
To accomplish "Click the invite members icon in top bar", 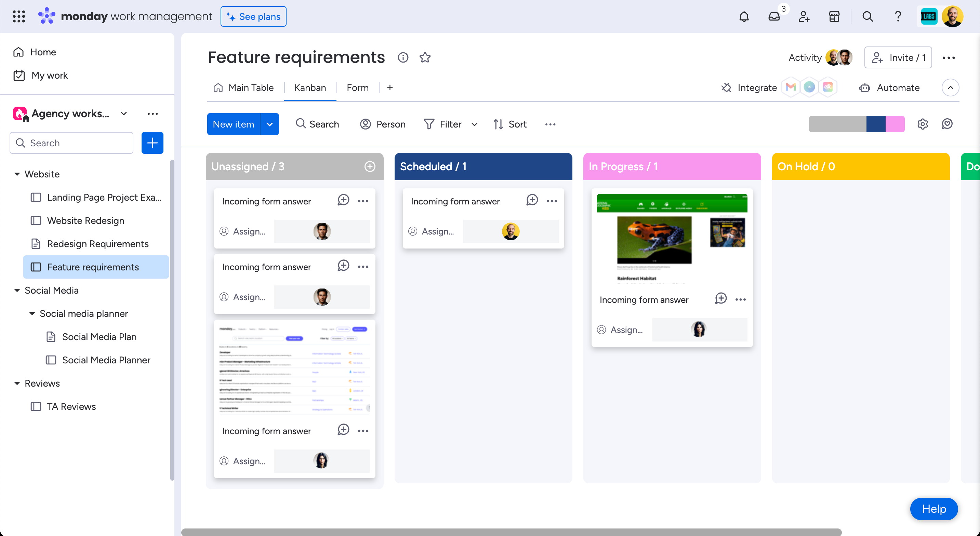I will [804, 16].
